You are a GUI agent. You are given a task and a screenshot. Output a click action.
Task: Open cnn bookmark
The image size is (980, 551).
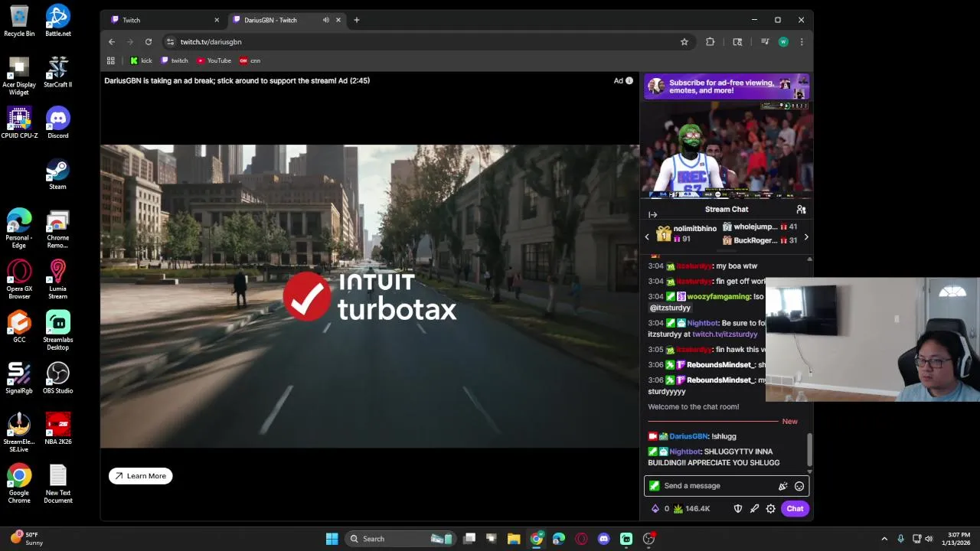tap(250, 60)
